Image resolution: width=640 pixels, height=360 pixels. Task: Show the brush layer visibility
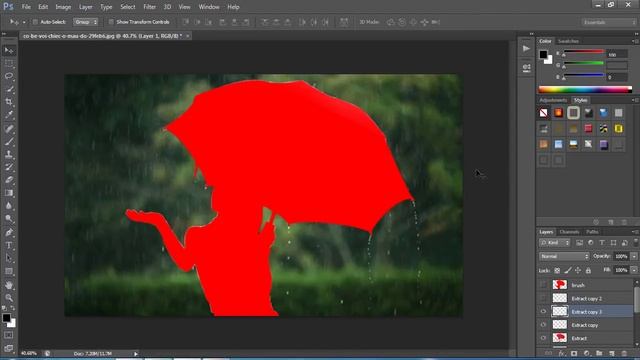tap(543, 285)
